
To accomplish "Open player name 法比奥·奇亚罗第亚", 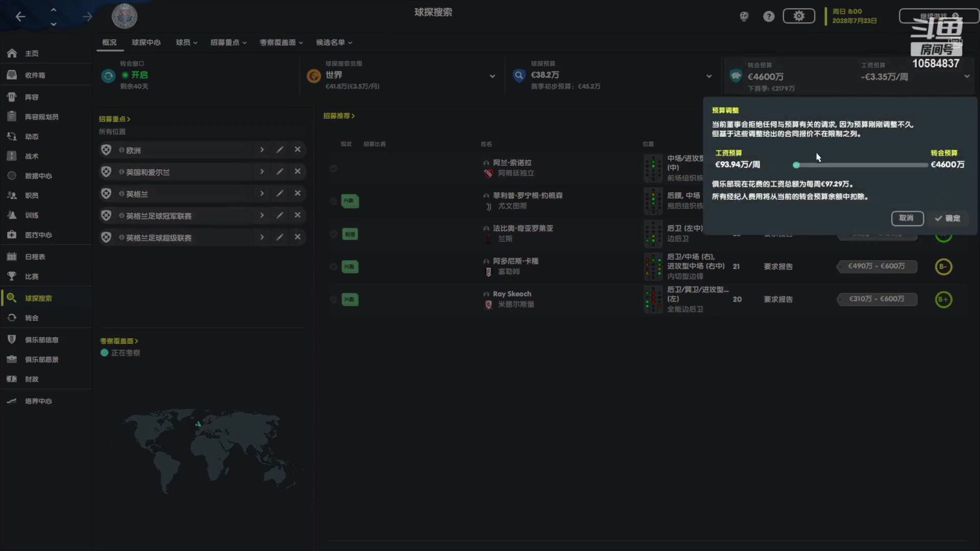I will click(x=523, y=228).
